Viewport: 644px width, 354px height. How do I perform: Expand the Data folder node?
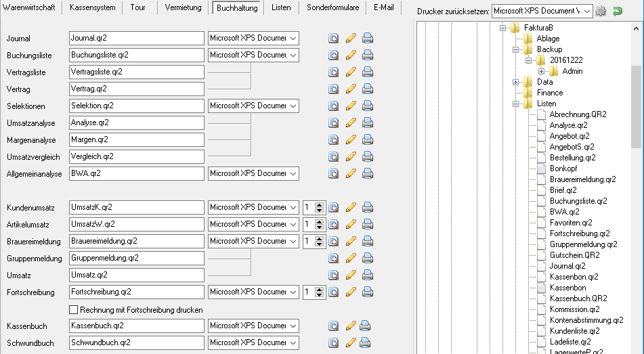pos(515,82)
